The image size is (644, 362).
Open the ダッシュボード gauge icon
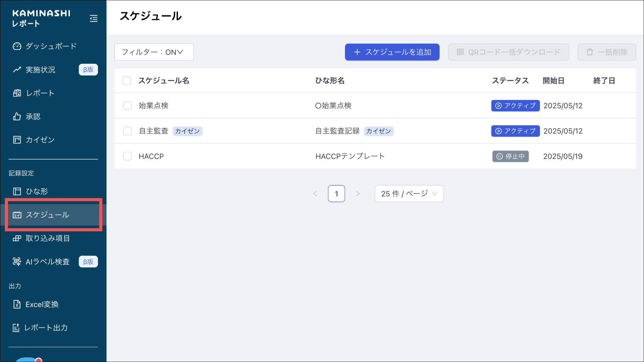[x=17, y=46]
